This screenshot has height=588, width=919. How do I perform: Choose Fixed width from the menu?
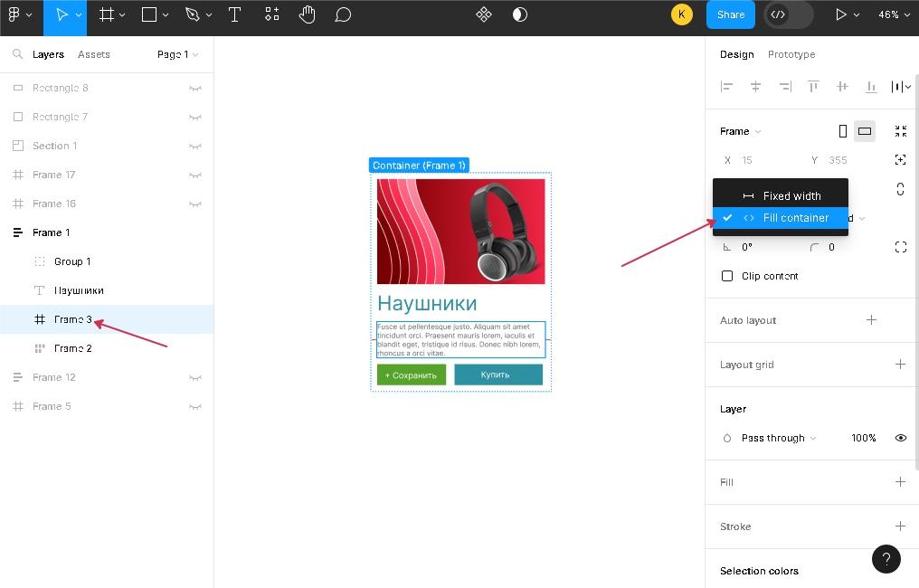791,195
